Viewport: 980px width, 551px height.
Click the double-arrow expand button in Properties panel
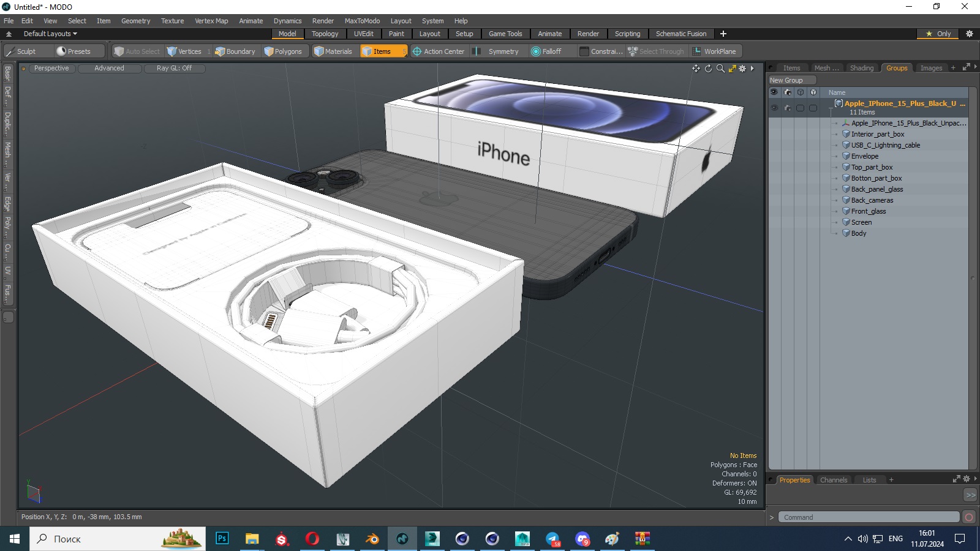point(970,495)
